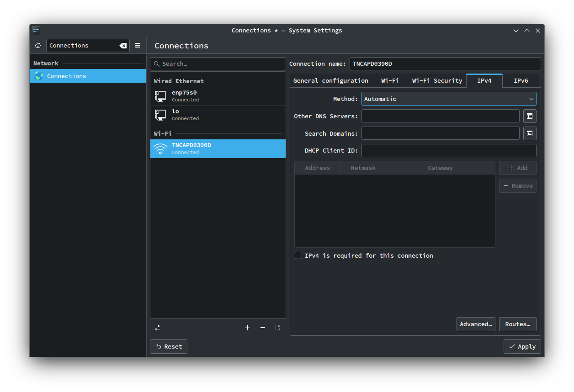Screen dimensions: 574x392
Task: Enable IPv4 is required for this connection
Action: [298, 255]
